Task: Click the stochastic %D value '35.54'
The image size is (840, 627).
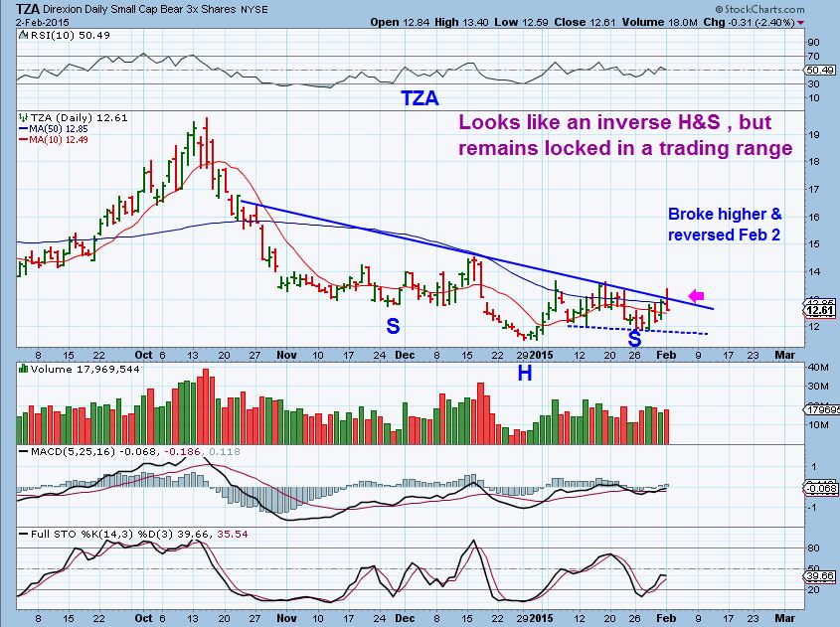Action: tap(233, 534)
